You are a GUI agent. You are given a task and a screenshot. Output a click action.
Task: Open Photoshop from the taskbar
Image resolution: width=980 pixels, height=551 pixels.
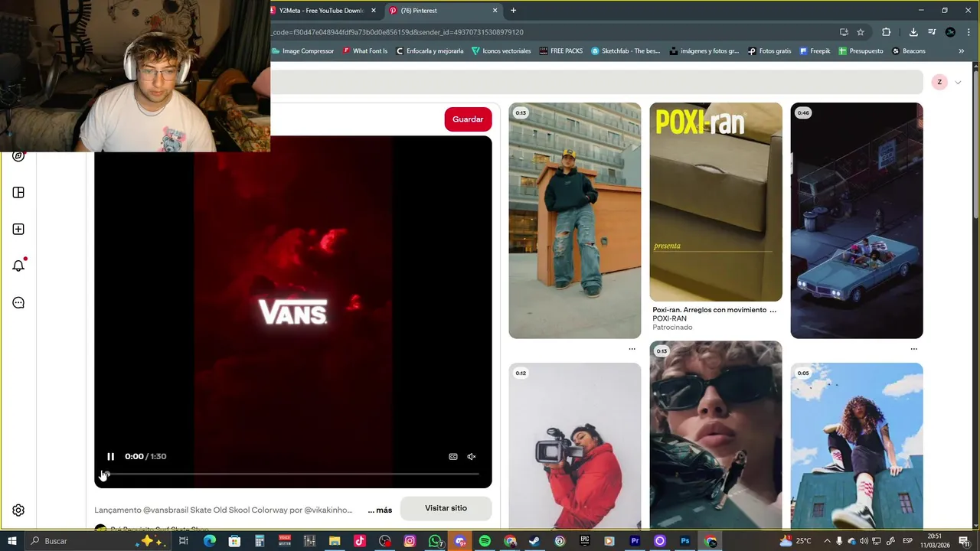[x=685, y=541]
